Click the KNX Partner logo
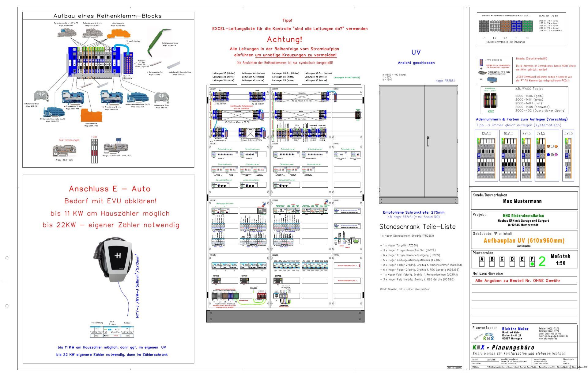This screenshot has height=374, width=588. click(488, 336)
